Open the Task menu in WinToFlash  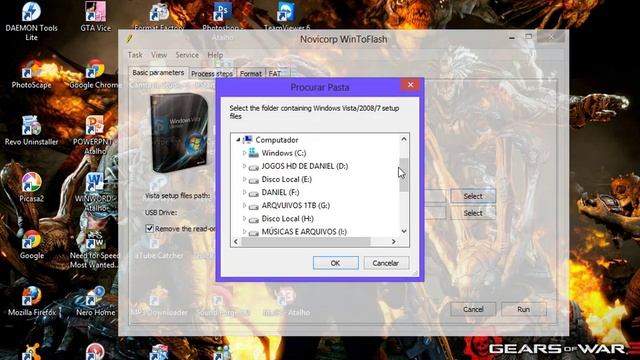coord(135,55)
